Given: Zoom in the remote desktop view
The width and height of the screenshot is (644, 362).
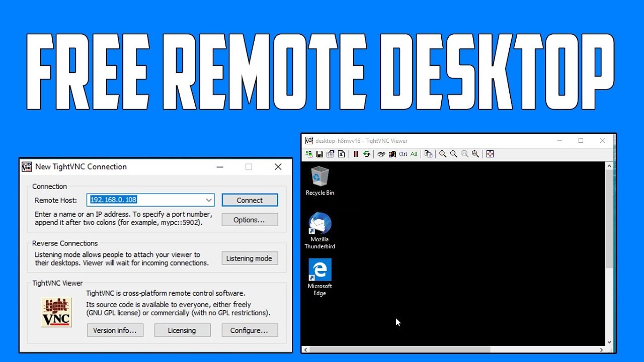Looking at the screenshot, I should pos(443,154).
